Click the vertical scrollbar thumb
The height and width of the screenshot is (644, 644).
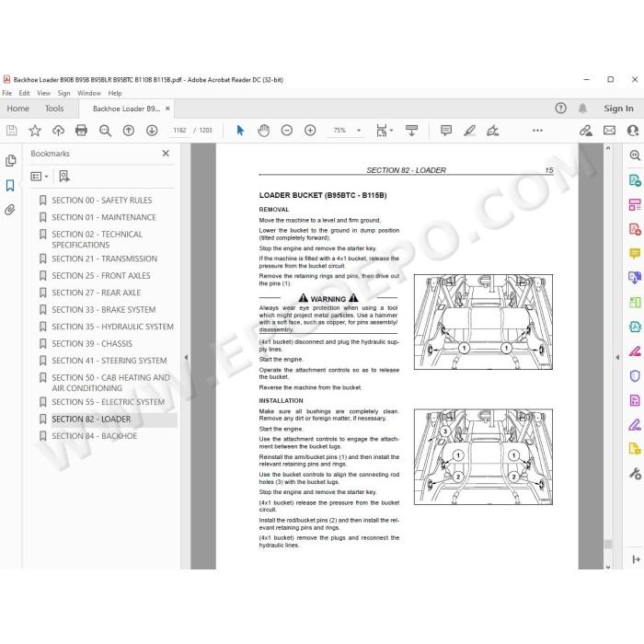tap(608, 545)
